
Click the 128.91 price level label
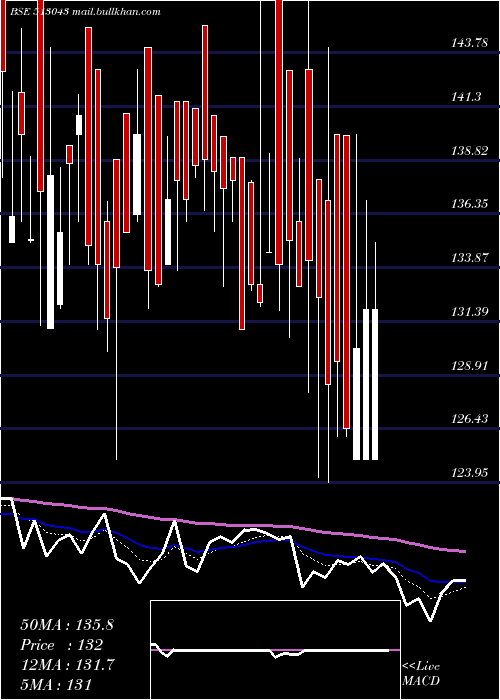point(469,366)
